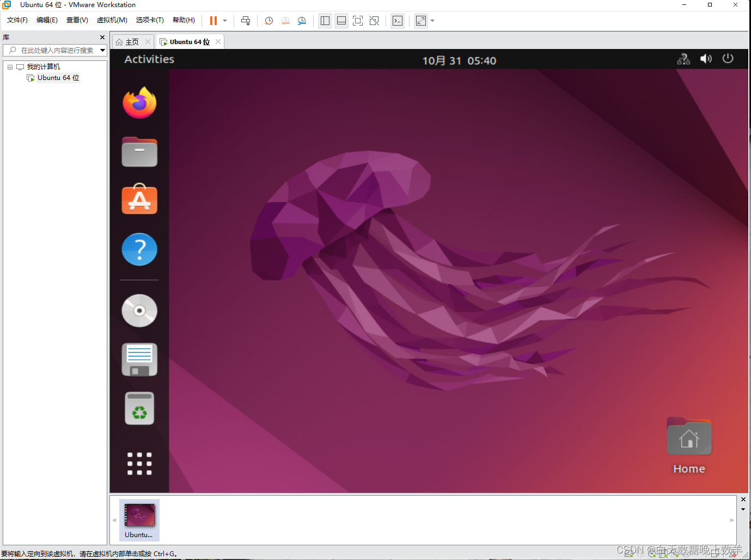
Task: Open the stretch display options dropdown
Action: (432, 21)
